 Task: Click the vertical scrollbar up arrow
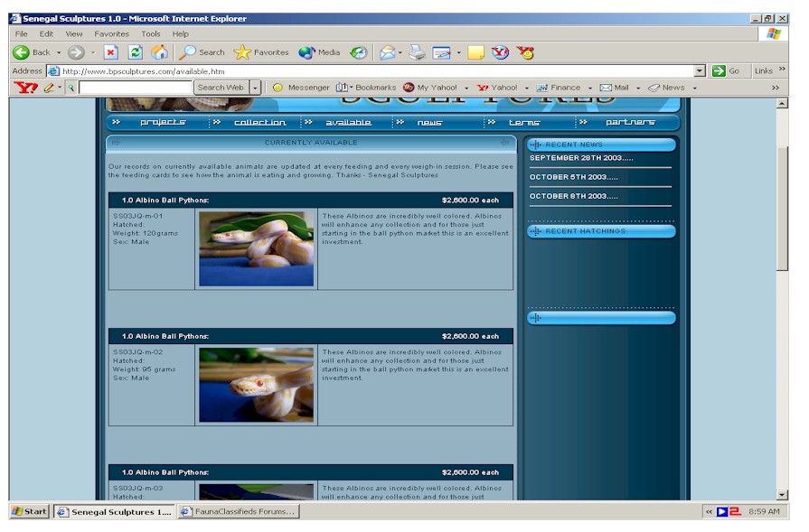[x=782, y=104]
